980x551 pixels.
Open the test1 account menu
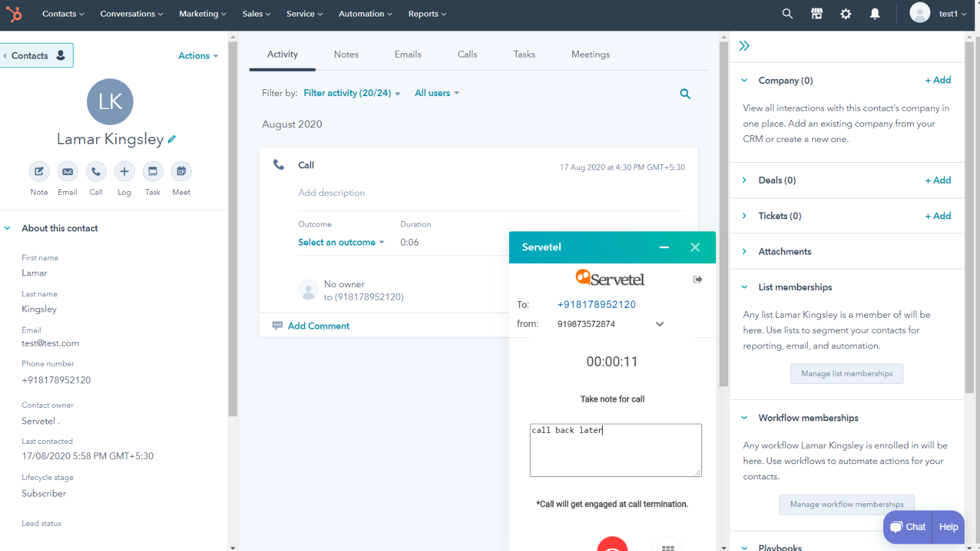click(952, 13)
